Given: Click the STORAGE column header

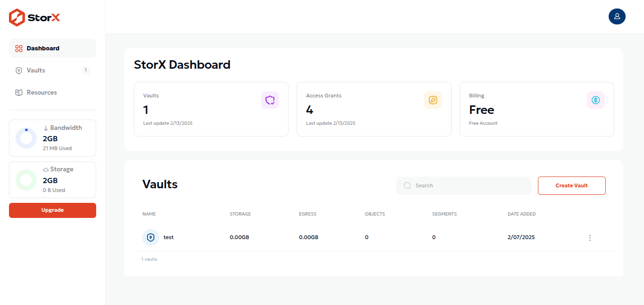Looking at the screenshot, I should (240, 214).
